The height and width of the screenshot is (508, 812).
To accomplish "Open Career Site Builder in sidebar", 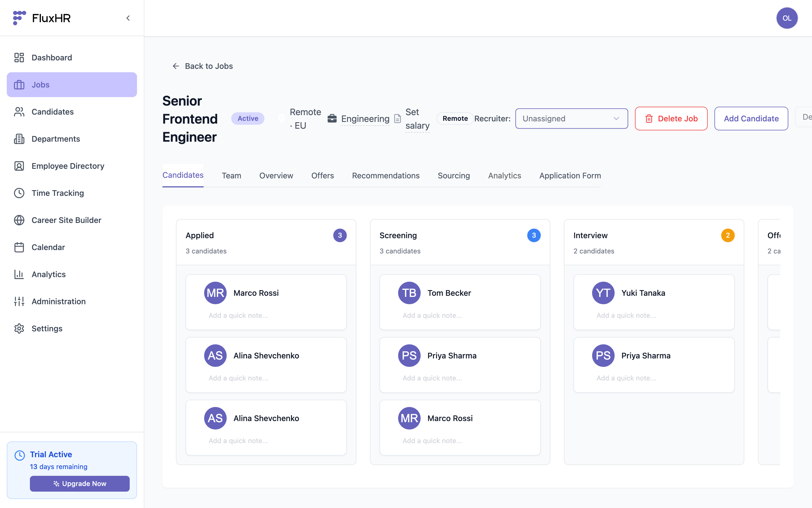I will click(72, 220).
